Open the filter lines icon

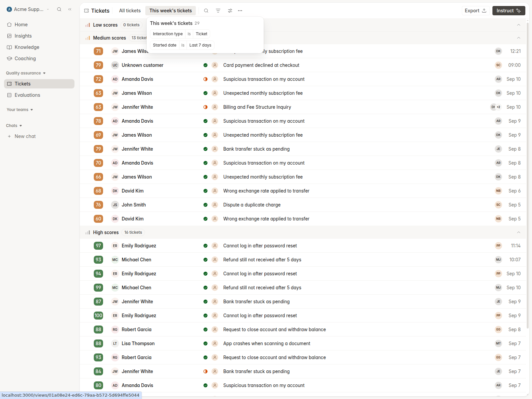coord(218,11)
